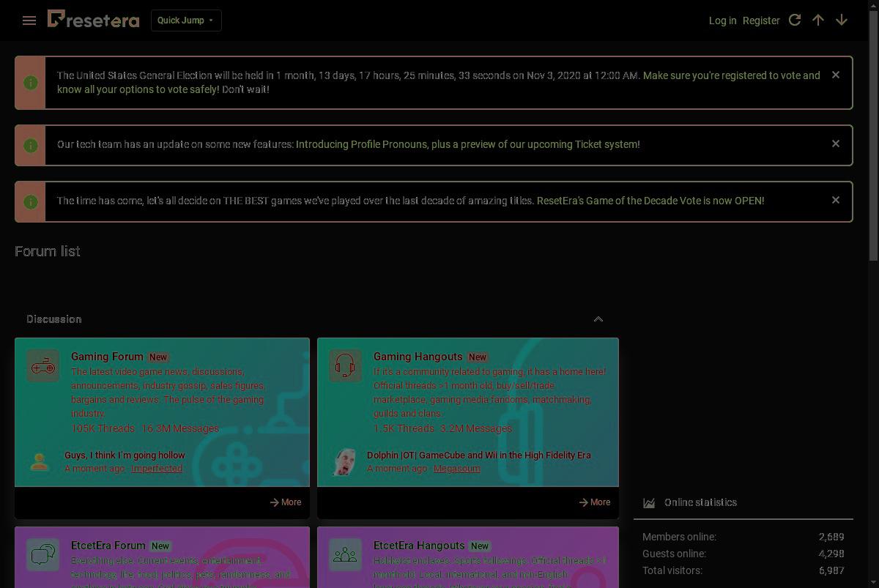Go to the ResetEra logo homepage
The width and height of the screenshot is (879, 588).
93,20
